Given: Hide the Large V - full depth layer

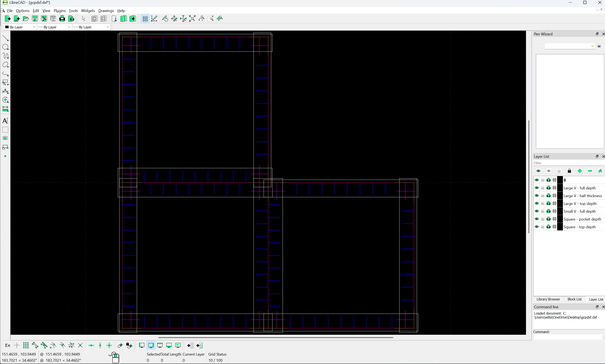Looking at the screenshot, I should click(537, 188).
